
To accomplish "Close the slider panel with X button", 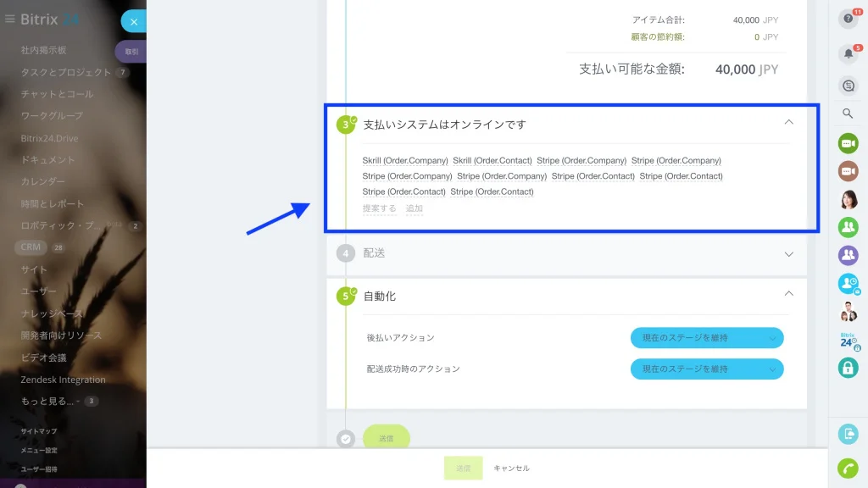I will (134, 21).
